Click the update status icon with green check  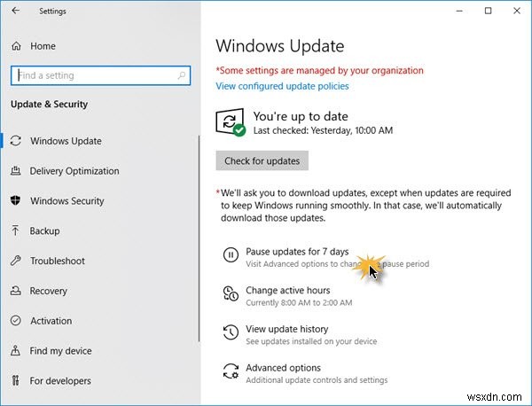click(231, 122)
